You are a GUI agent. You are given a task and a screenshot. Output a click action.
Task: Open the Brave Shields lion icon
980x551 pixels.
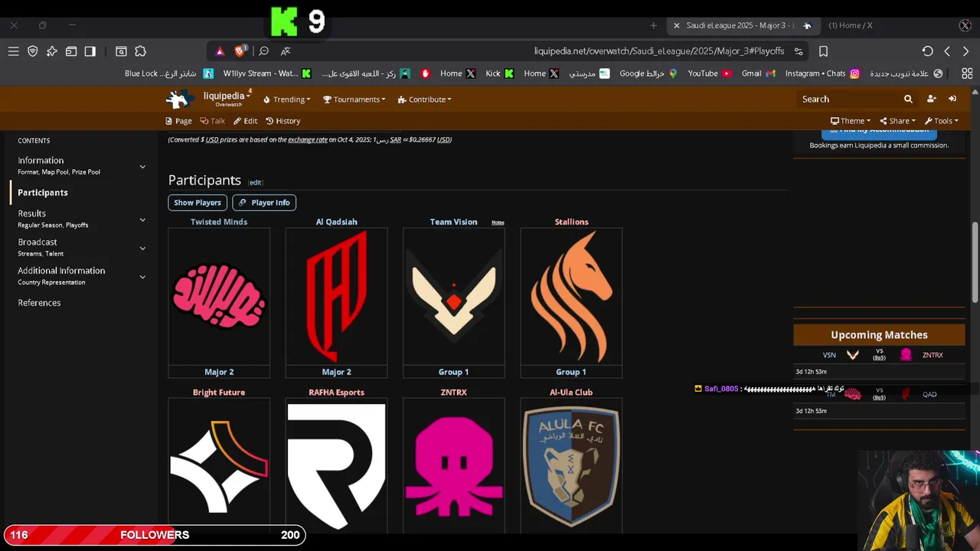pyautogui.click(x=240, y=51)
